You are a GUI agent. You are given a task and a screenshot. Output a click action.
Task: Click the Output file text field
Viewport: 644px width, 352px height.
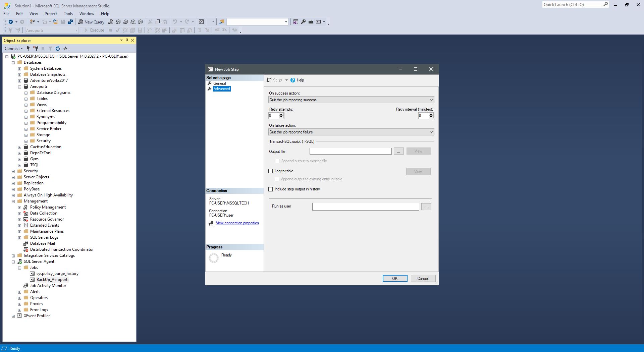tap(351, 151)
